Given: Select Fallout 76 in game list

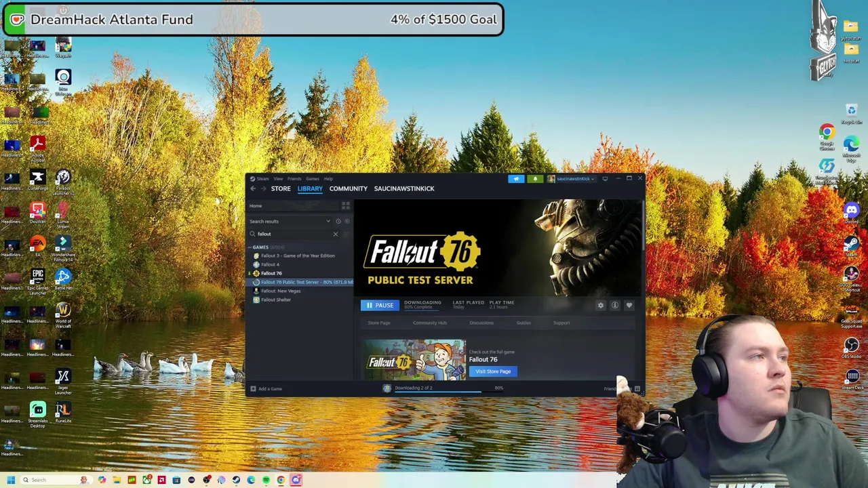Looking at the screenshot, I should pos(271,274).
